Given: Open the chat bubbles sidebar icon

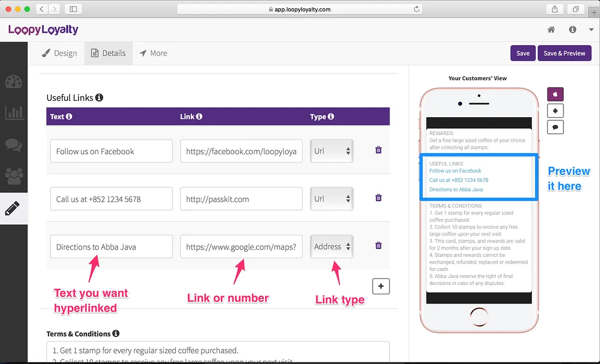Looking at the screenshot, I should [x=14, y=144].
